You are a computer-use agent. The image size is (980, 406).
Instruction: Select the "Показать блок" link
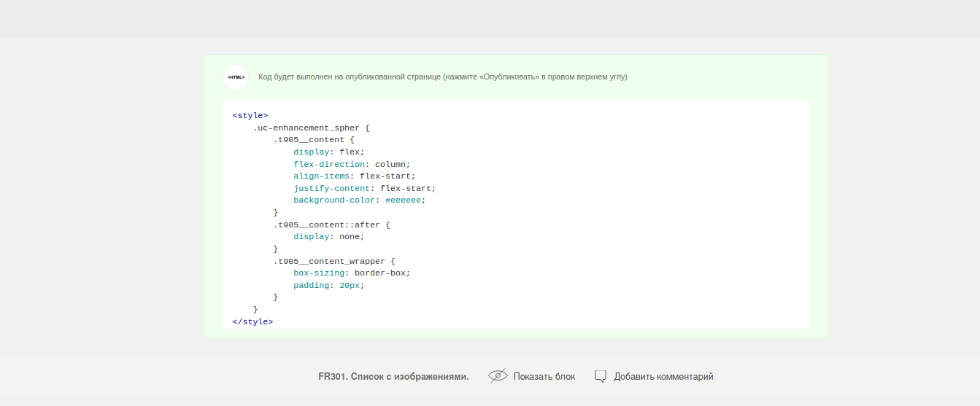(544, 377)
